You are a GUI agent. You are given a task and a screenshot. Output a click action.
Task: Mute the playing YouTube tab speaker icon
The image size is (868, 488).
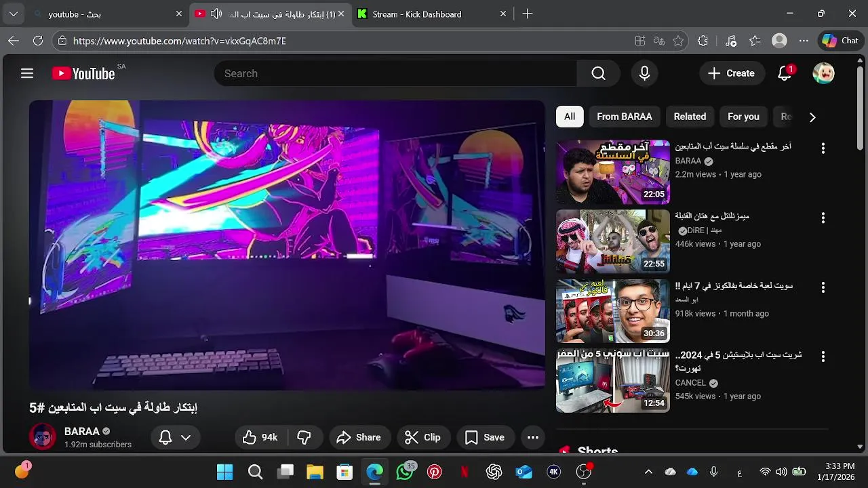tap(216, 14)
